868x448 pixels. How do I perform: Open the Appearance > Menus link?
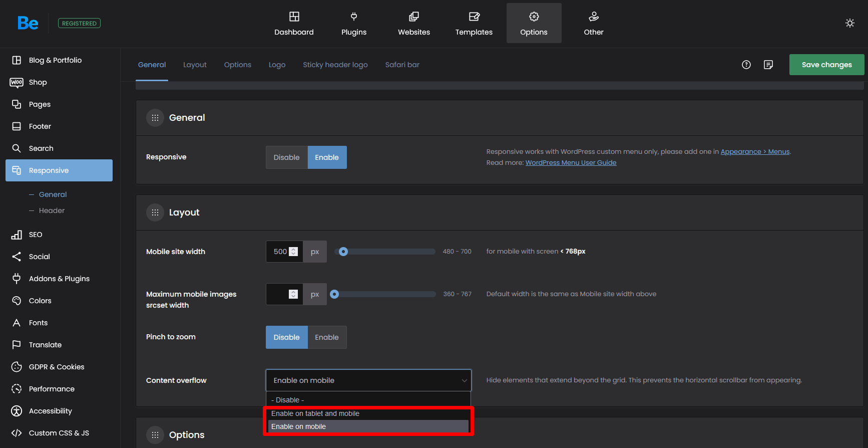coord(755,151)
